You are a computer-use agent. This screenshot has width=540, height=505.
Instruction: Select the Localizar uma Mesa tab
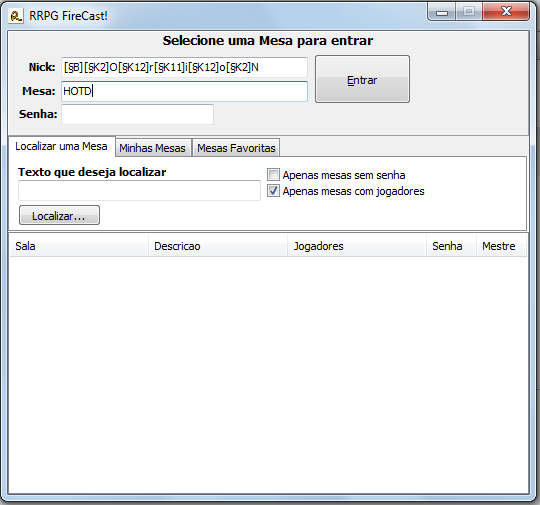(x=61, y=146)
